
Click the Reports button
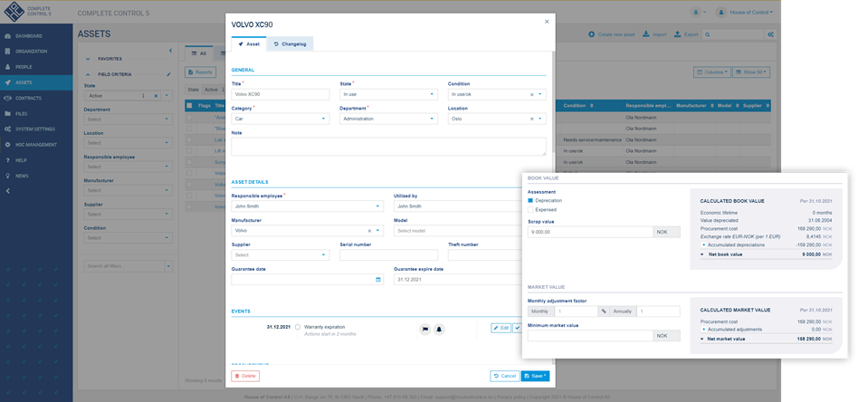(x=200, y=72)
